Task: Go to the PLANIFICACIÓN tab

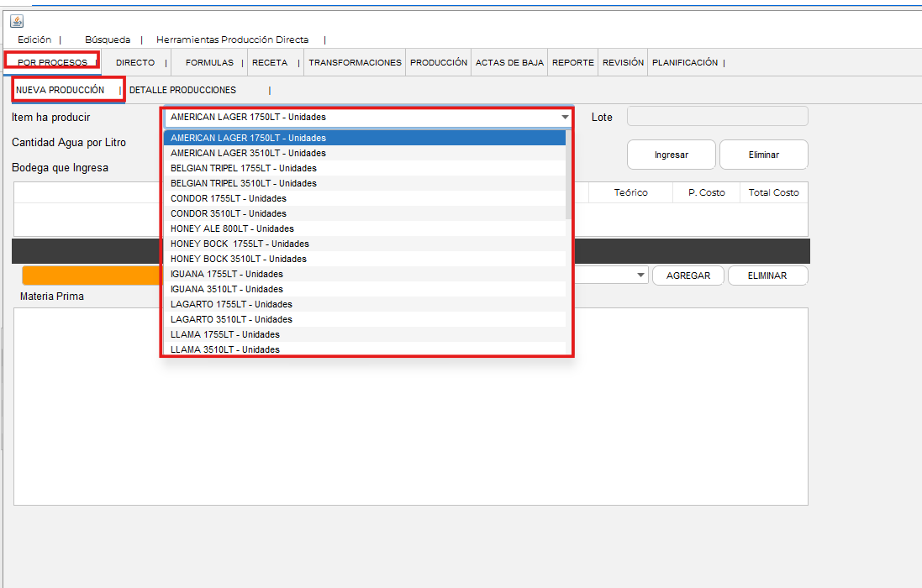Action: pos(685,63)
